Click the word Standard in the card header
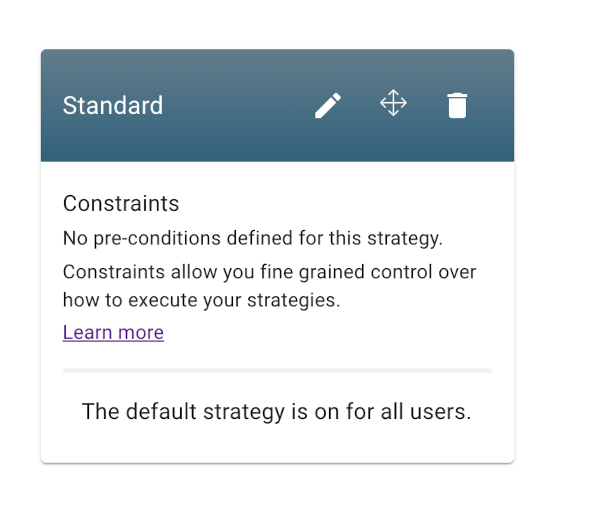600x526 pixels. click(113, 105)
